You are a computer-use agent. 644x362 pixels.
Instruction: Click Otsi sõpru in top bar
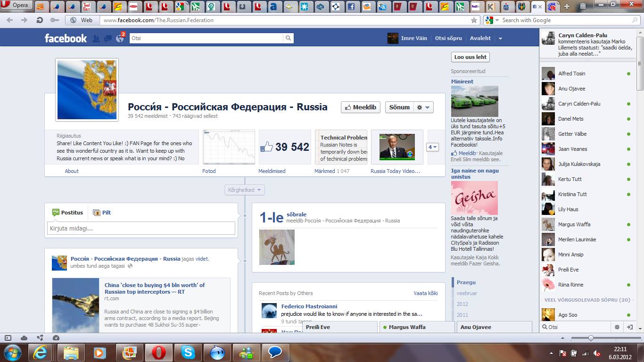448,38
